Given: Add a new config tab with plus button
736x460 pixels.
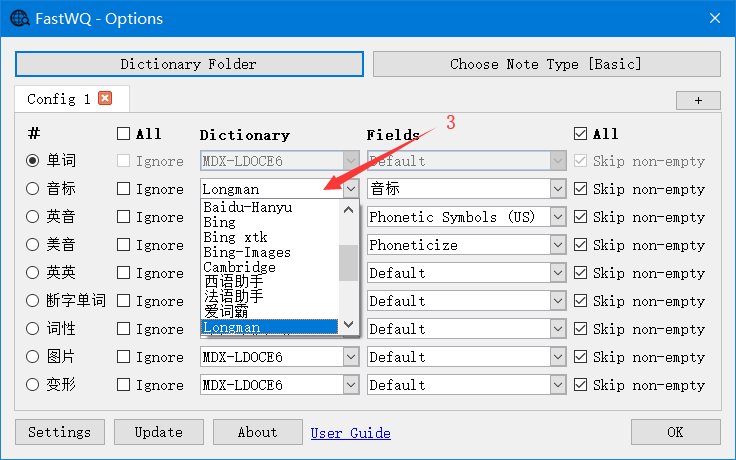Looking at the screenshot, I should (x=698, y=100).
